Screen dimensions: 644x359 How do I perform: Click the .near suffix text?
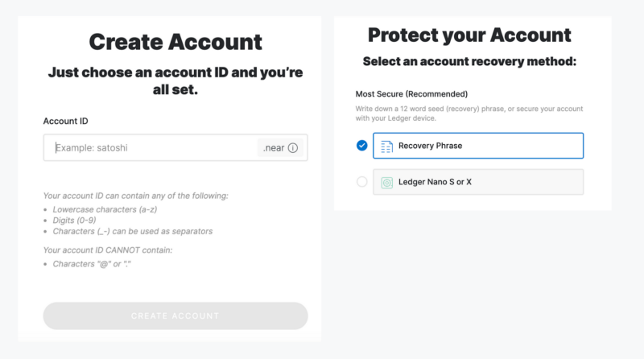pos(274,148)
